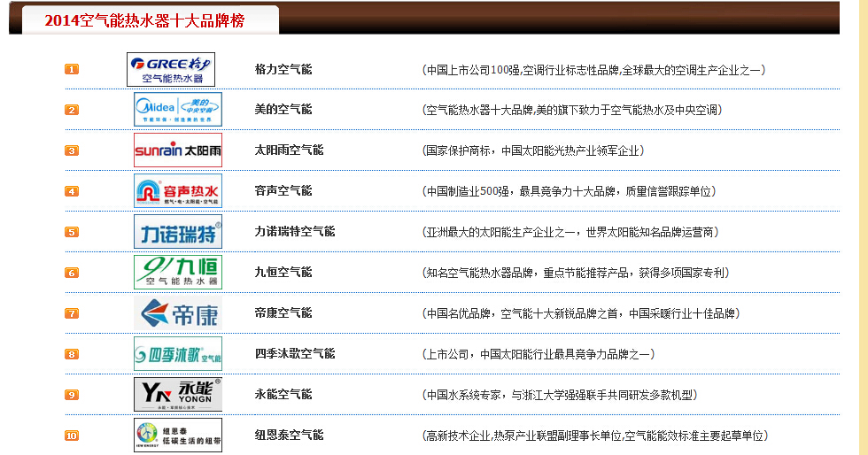
Task: Open the 纽恩泰空气能 link
Action: [289, 435]
